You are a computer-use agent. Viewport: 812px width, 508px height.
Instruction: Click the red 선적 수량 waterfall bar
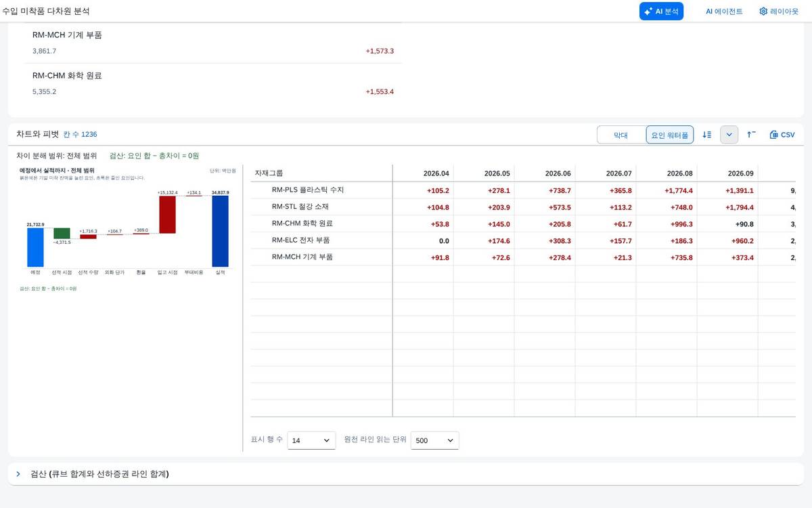pyautogui.click(x=88, y=236)
